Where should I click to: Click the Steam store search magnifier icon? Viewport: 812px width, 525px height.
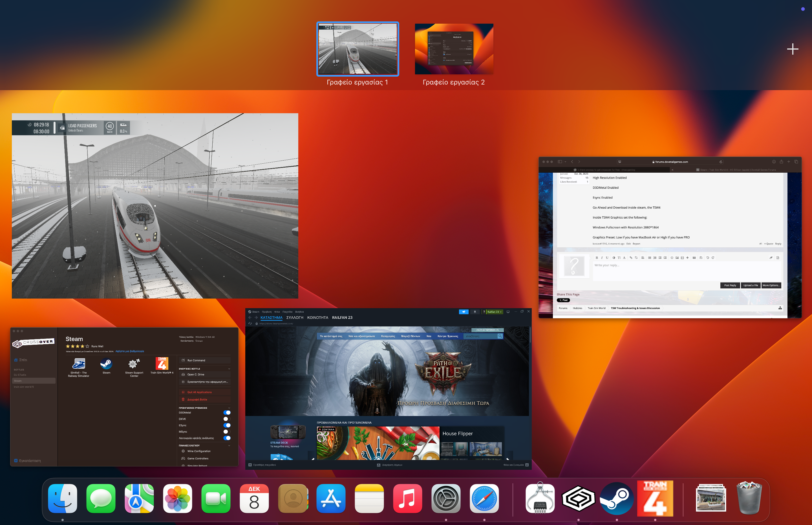[500, 336]
